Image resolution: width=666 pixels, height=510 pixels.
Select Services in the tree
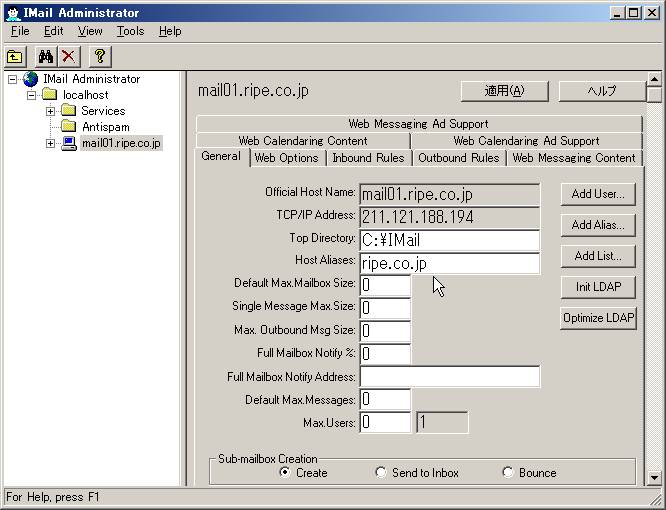(103, 111)
